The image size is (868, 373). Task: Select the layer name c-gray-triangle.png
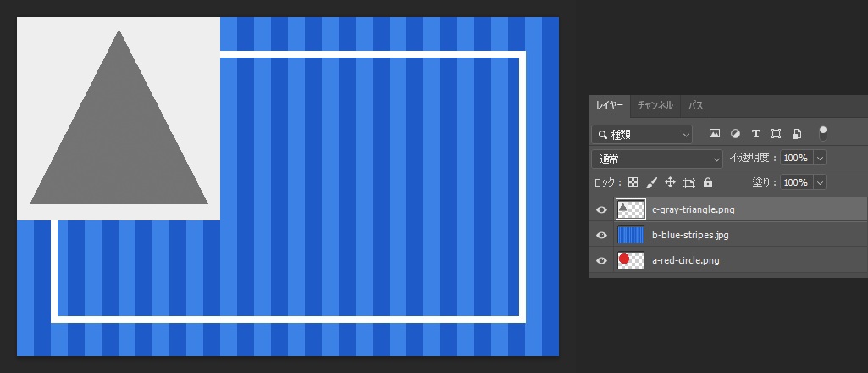tap(693, 209)
